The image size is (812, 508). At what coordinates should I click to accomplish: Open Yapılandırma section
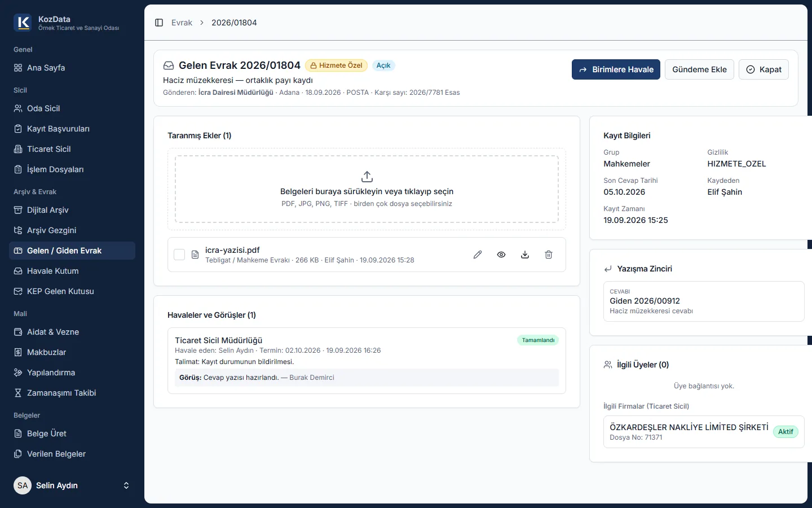(72, 373)
